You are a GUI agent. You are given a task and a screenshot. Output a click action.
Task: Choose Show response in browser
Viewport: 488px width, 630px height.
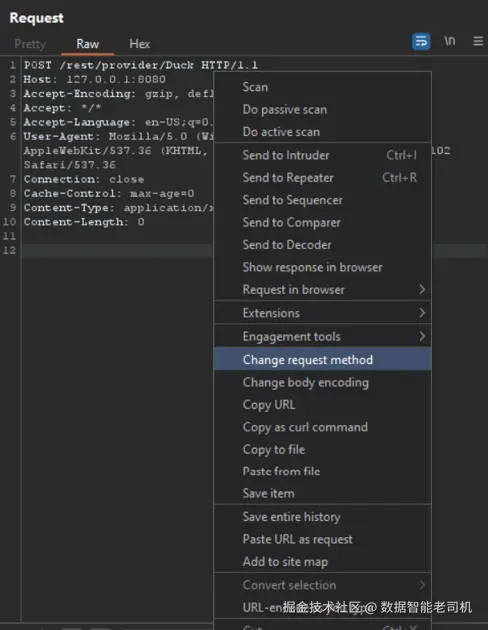point(323,267)
